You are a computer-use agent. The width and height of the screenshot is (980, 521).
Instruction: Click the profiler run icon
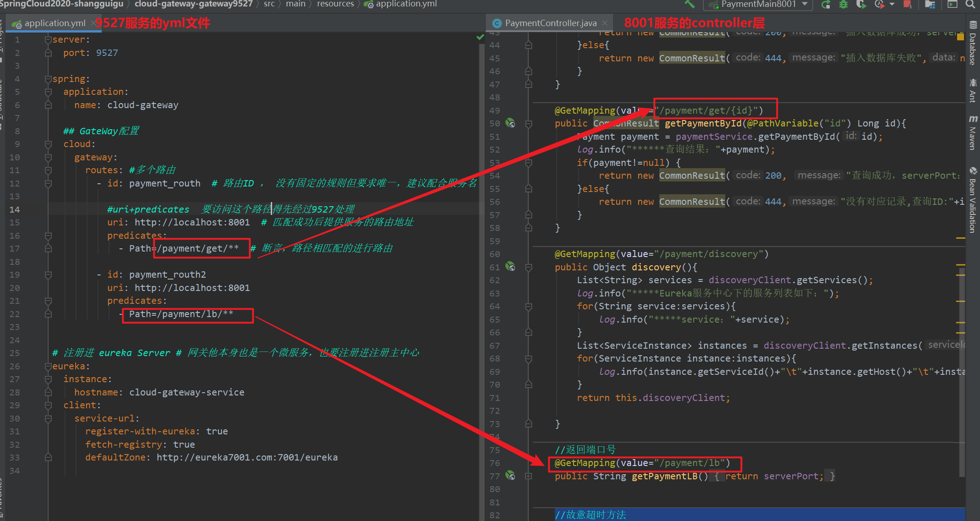point(879,5)
